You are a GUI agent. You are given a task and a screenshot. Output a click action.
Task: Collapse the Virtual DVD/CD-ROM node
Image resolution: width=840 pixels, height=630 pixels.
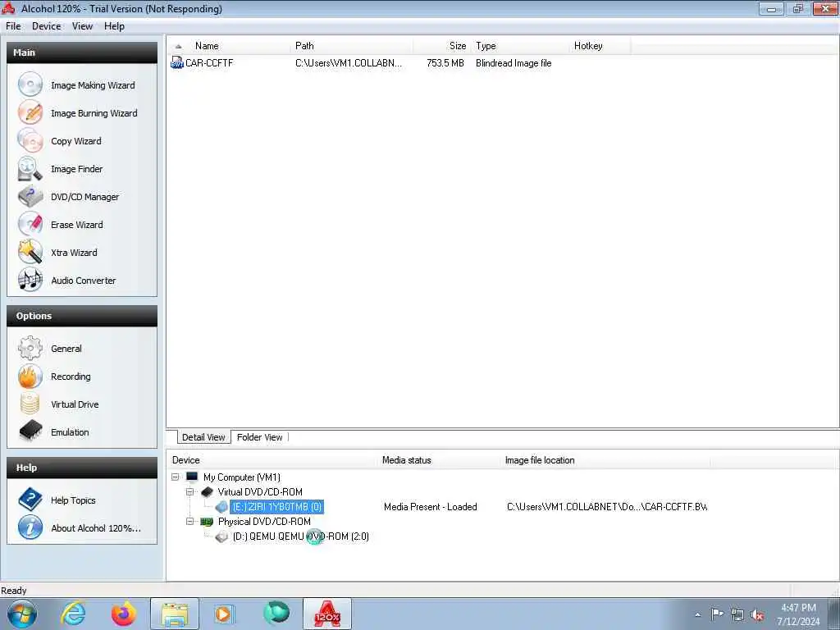189,492
